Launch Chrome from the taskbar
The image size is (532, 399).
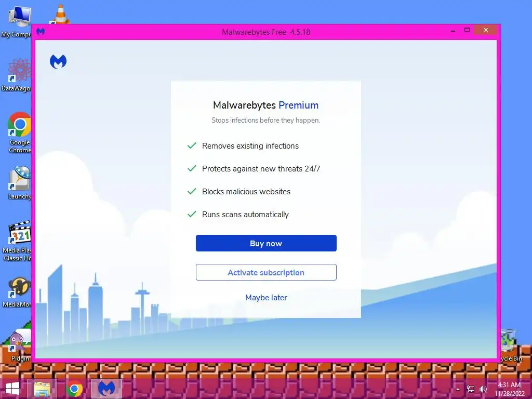[74, 389]
